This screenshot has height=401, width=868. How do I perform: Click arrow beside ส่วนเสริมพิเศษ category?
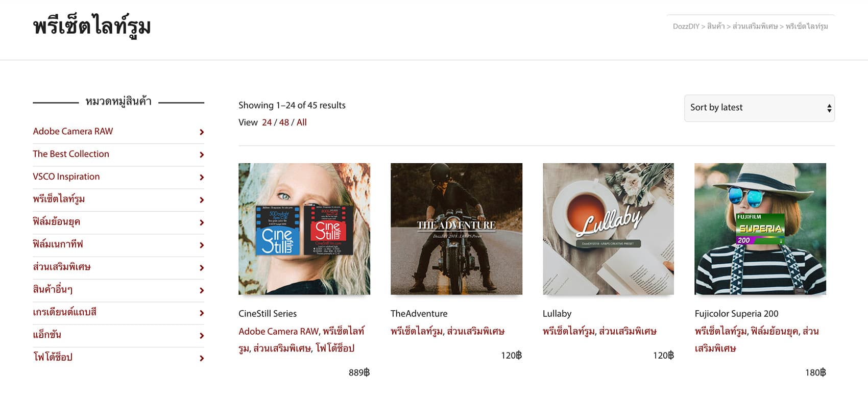click(202, 268)
